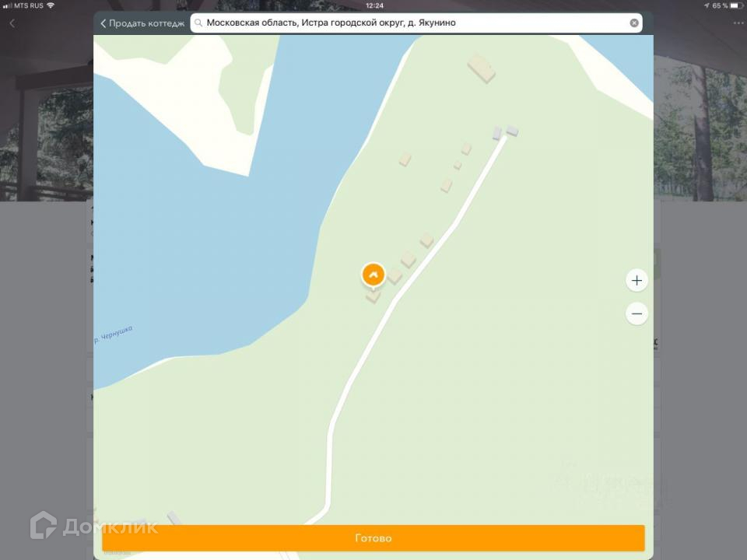Click the gray buildings at road end
This screenshot has height=560, width=747.
click(505, 132)
